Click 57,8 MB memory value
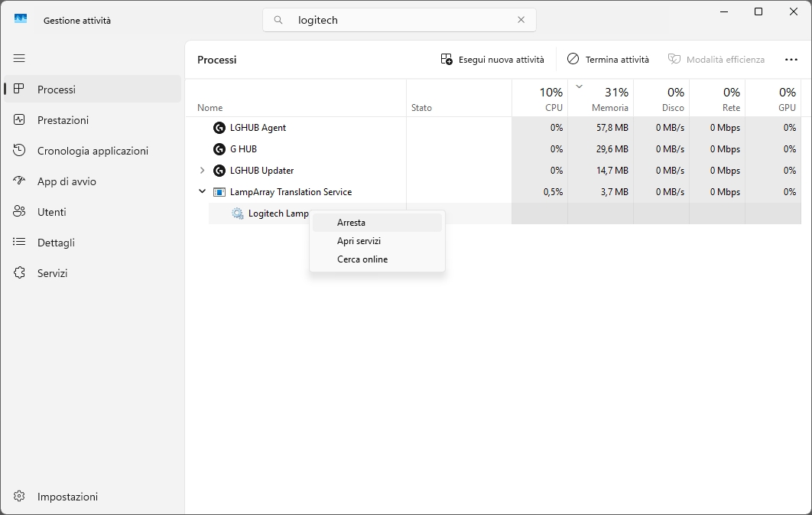 tap(612, 128)
